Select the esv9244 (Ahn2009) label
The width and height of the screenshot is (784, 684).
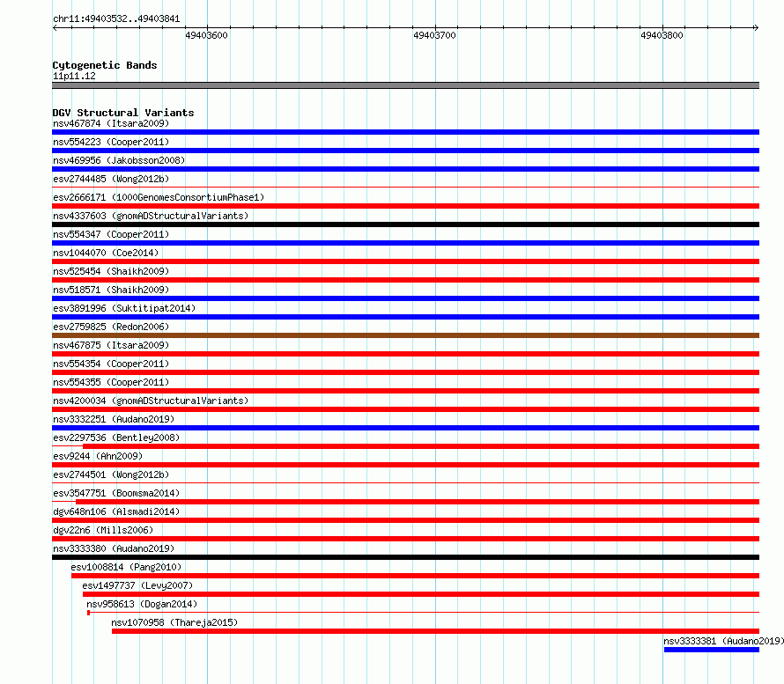(x=98, y=456)
